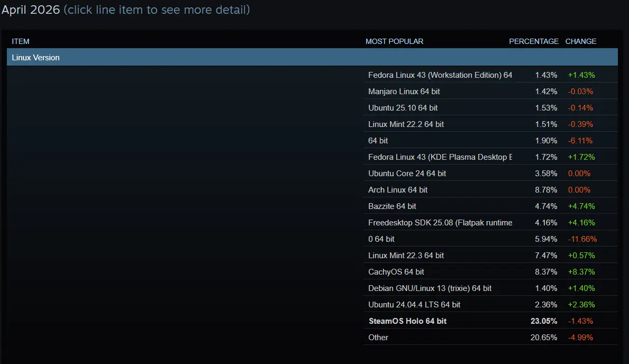The height and width of the screenshot is (364, 629).
Task: Select Fedora Linux 43 KDE Plasma row
Action: tap(490, 157)
